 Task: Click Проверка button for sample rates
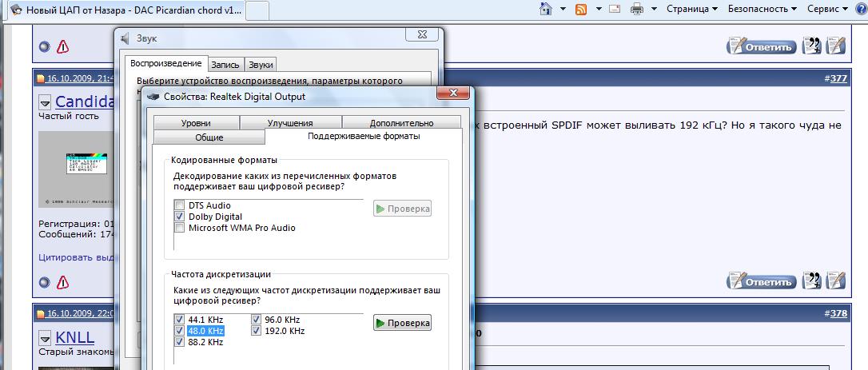click(403, 323)
